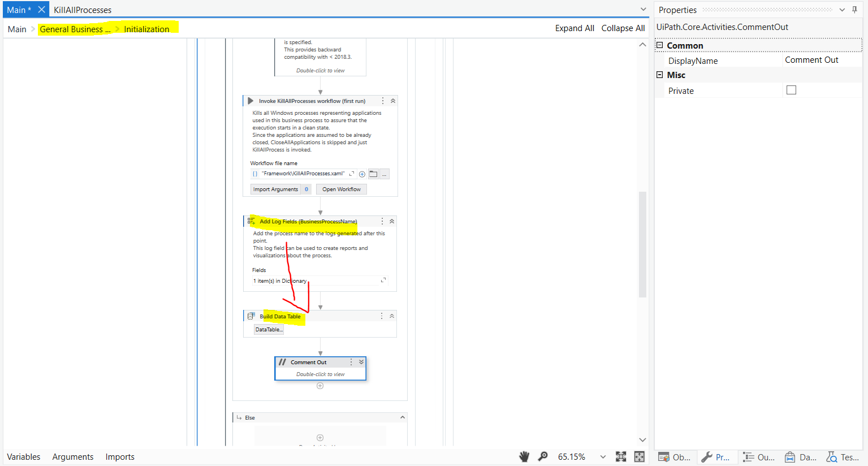Select the Arguments tab at the bottom

point(72,456)
